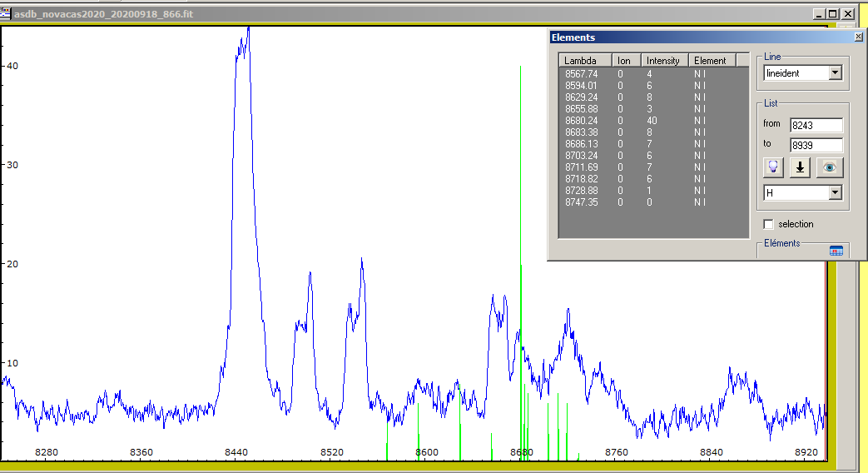The image size is (868, 473).
Task: Close the asdb_novacas2020 spectrum window
Action: [847, 14]
